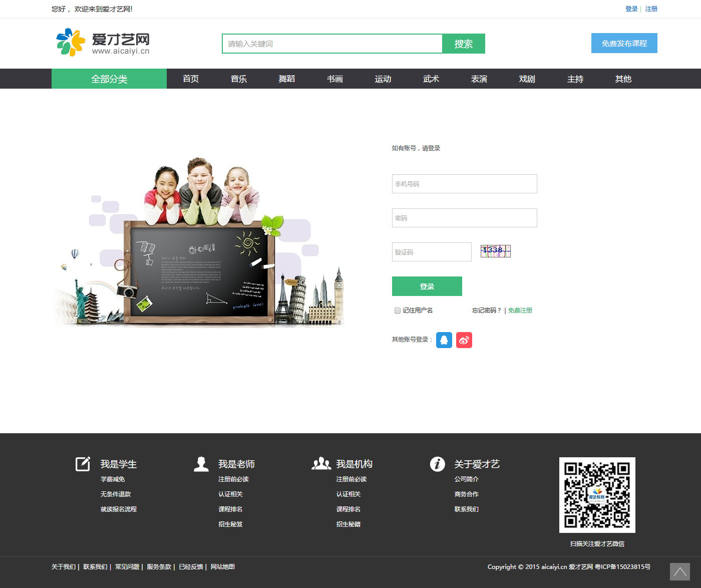The image size is (701, 588).
Task: Open 商务合作 footer link
Action: click(x=467, y=494)
